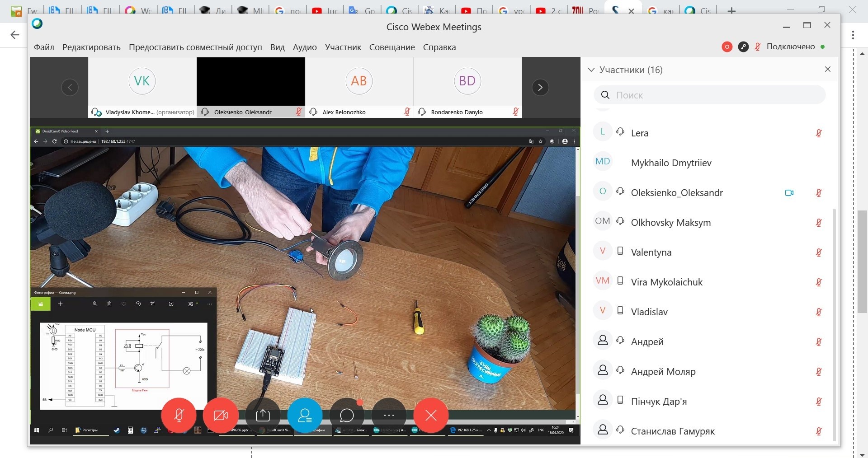Open the Файл menu

coord(44,47)
